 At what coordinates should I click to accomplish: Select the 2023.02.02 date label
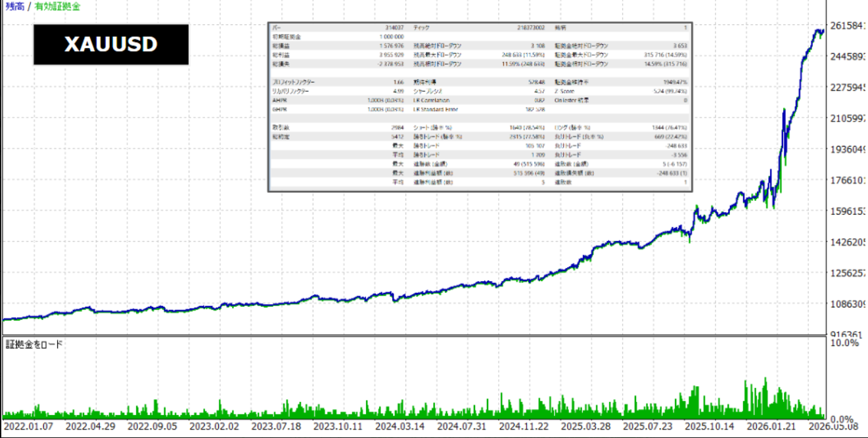214,426
